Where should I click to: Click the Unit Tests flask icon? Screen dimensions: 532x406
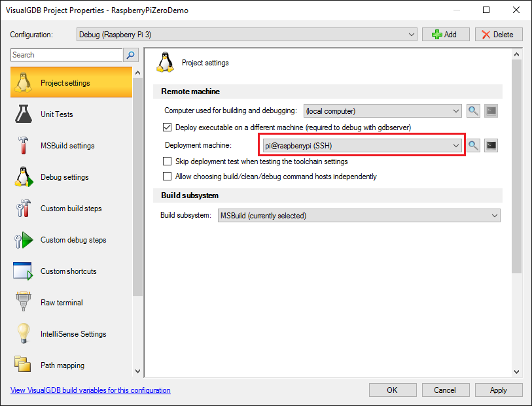[23, 114]
